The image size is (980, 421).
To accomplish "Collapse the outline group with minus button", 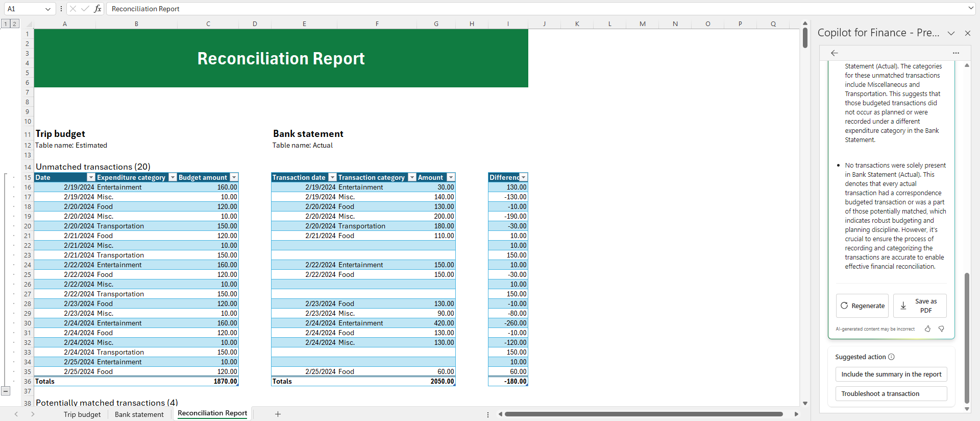I will (x=6, y=391).
